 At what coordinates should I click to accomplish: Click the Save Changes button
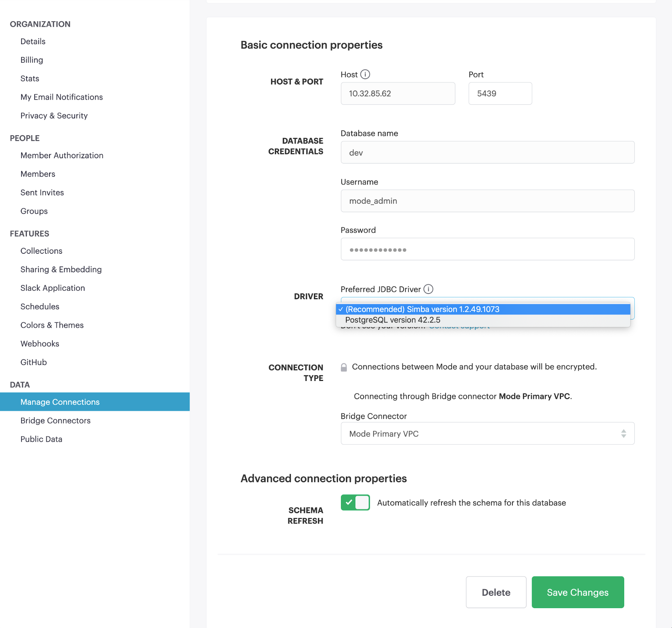click(x=577, y=592)
